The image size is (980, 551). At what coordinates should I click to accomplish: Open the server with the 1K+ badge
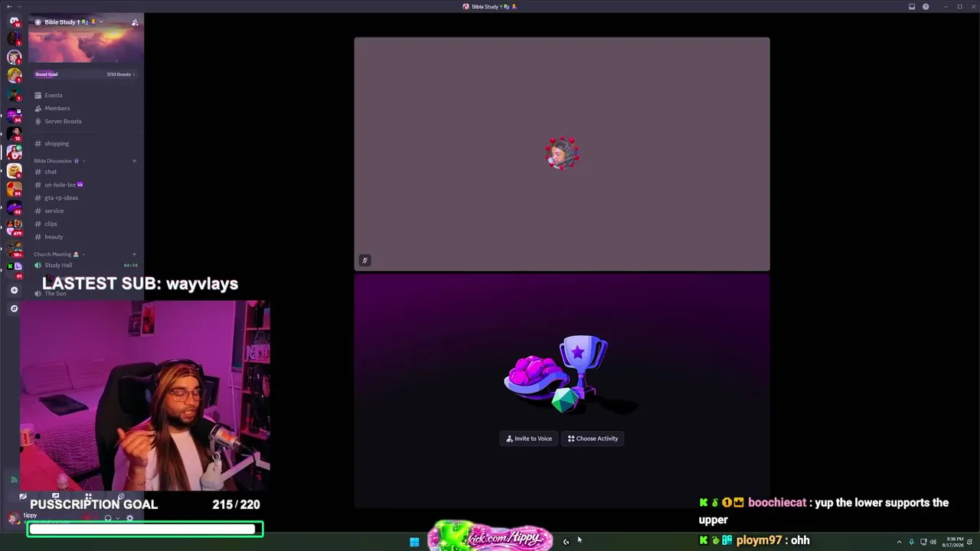[14, 247]
